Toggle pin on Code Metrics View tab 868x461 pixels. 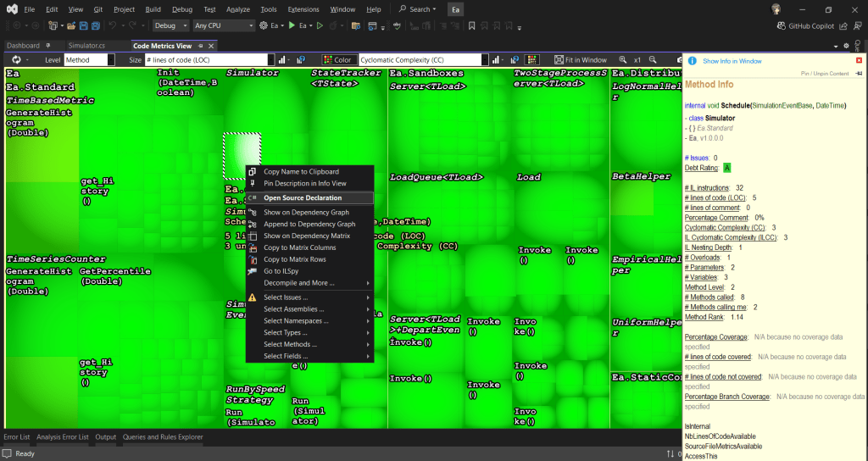click(x=200, y=46)
